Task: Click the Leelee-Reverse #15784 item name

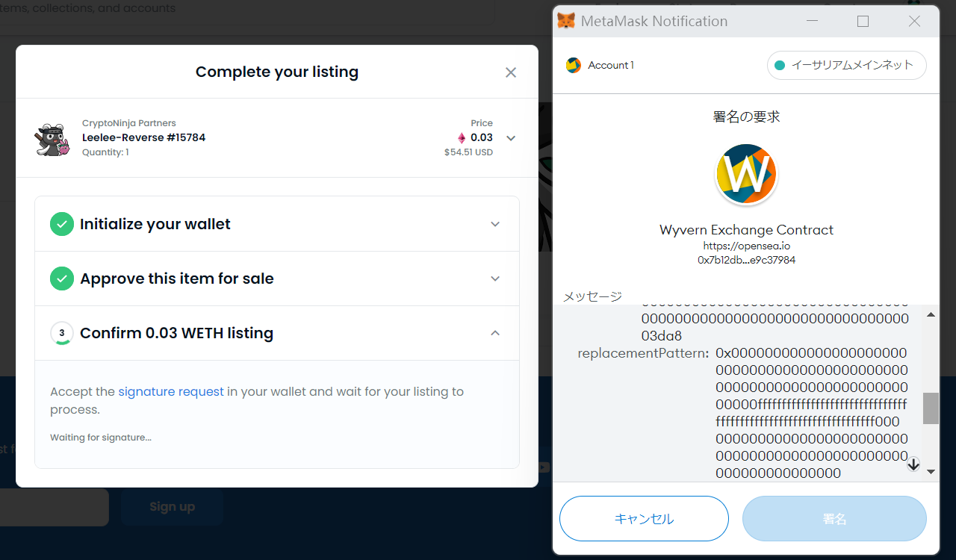Action: tap(143, 137)
